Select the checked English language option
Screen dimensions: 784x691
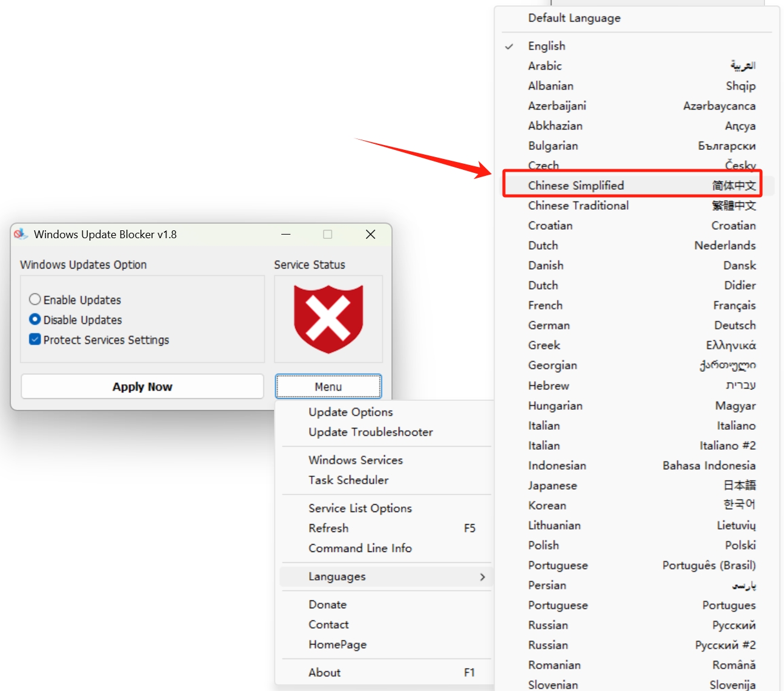[546, 46]
